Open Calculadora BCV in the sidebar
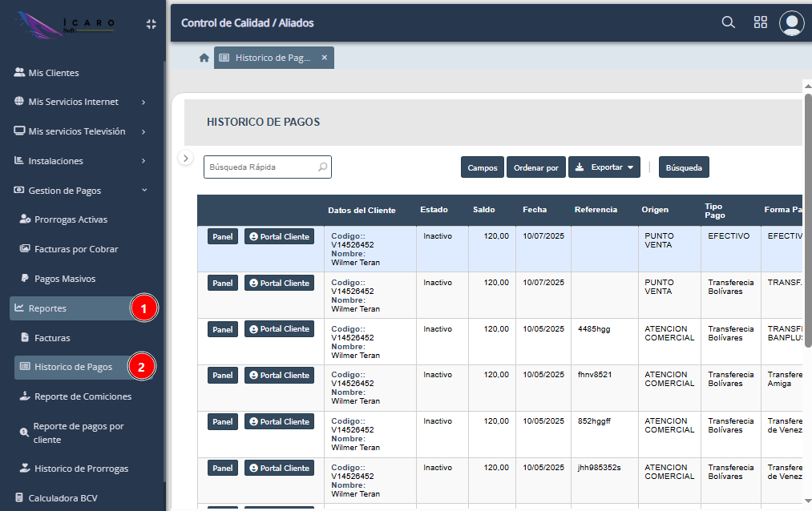Screen dimensions: 812x511 (63, 497)
